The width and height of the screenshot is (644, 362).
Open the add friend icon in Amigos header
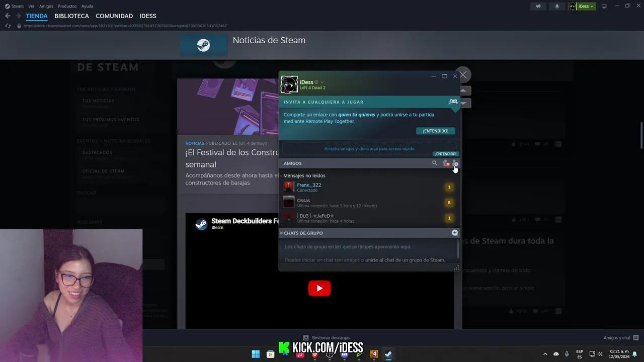(x=455, y=163)
